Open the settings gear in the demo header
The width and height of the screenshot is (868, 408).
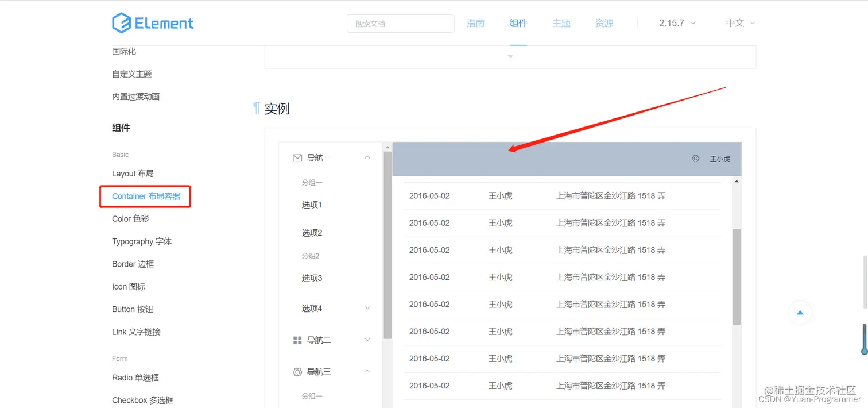[x=695, y=158]
